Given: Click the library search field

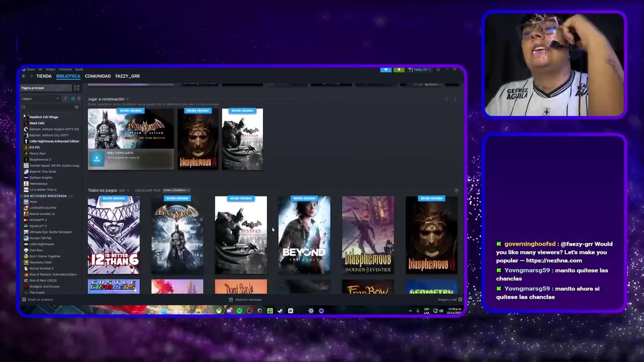Looking at the screenshot, I should point(46,107).
